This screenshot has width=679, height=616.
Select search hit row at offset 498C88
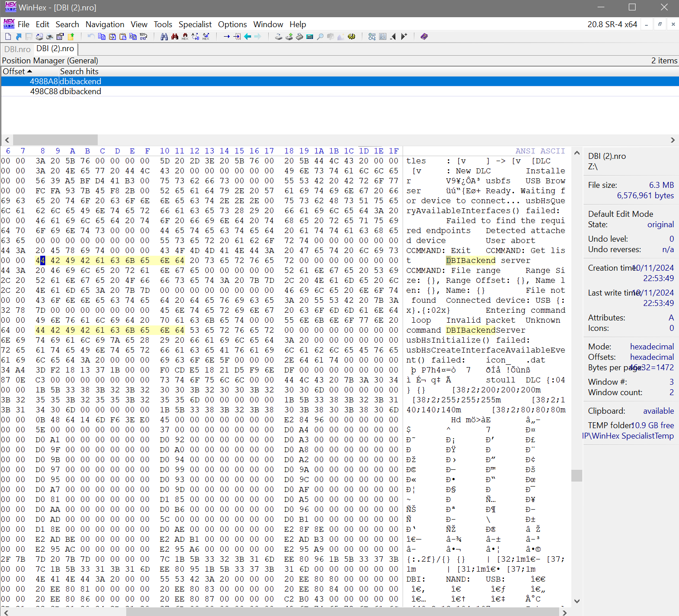coord(340,91)
